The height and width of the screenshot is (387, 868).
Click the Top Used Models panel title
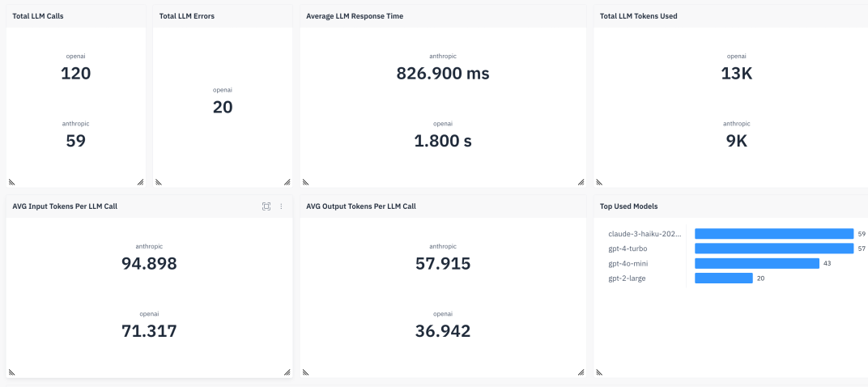coord(629,206)
